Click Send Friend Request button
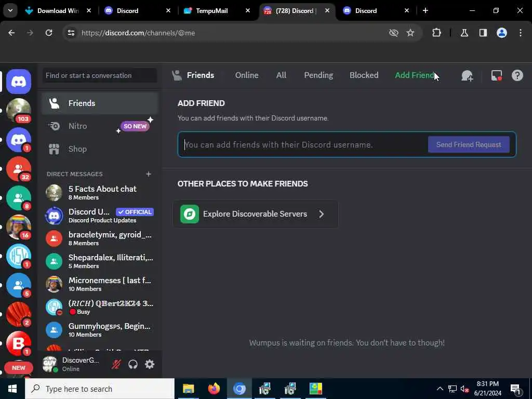 pyautogui.click(x=469, y=144)
